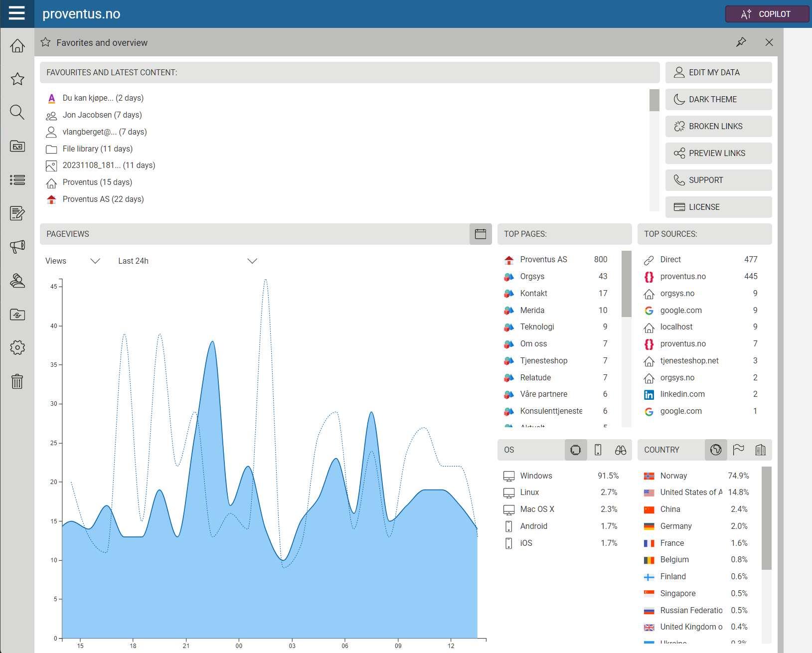Click the Broken Links button
The width and height of the screenshot is (812, 653).
click(x=718, y=127)
